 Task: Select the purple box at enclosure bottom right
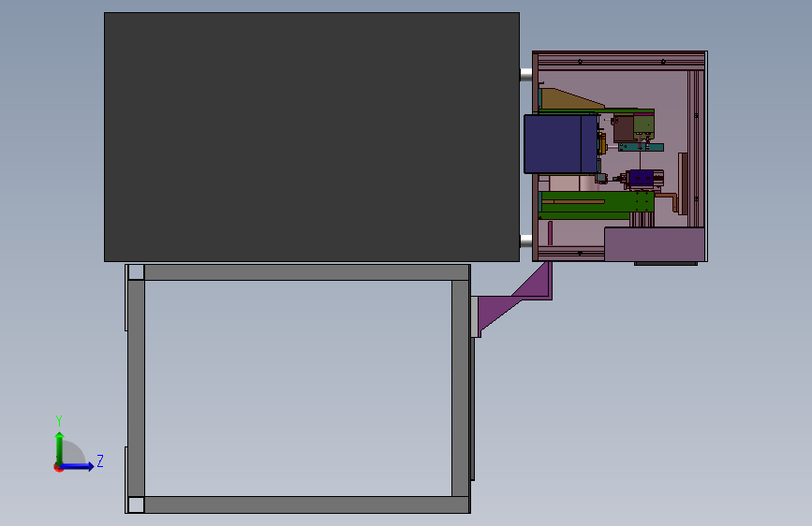pos(654,244)
